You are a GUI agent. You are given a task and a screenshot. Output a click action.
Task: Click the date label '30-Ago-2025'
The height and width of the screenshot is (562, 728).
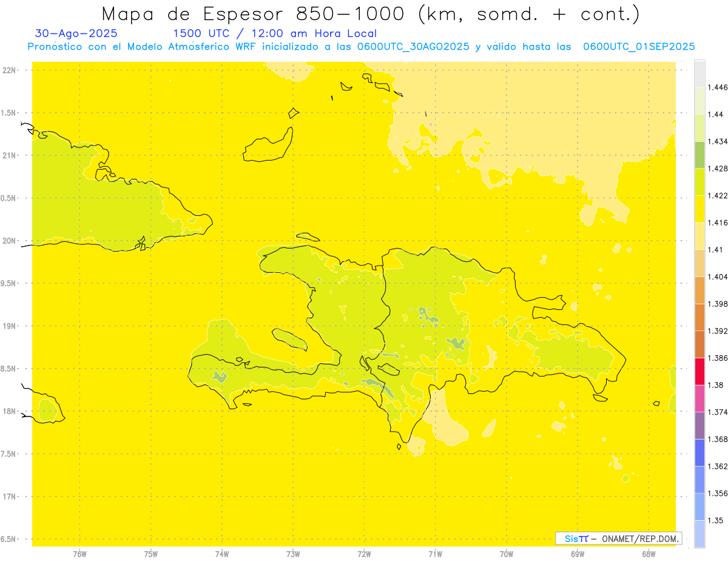pyautogui.click(x=76, y=34)
